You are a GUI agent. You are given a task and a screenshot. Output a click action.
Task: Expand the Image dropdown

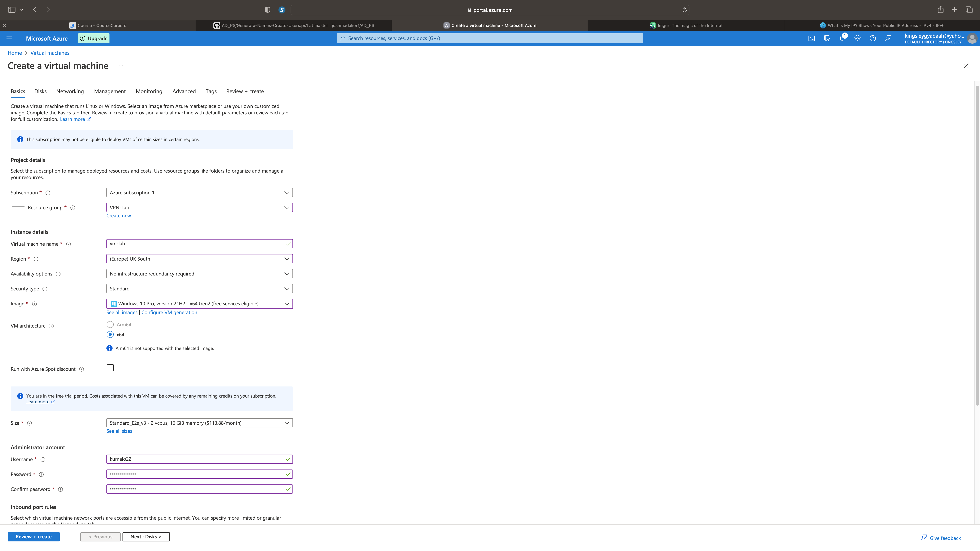point(199,303)
